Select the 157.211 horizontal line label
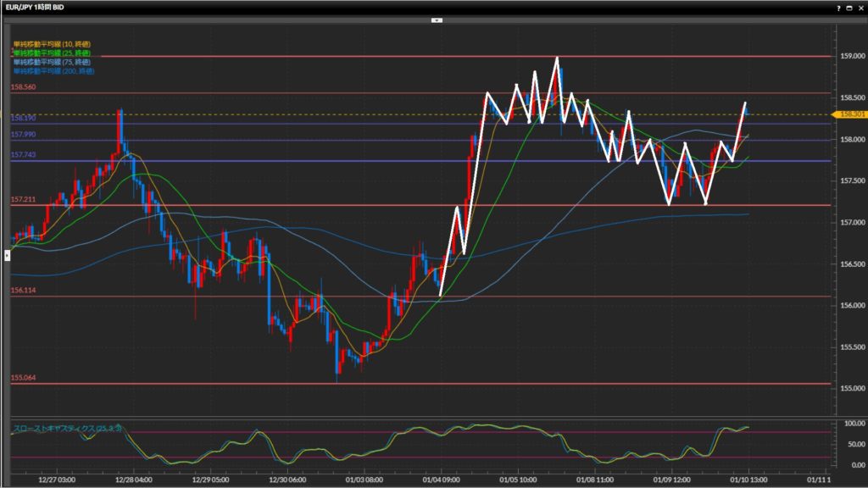This screenshot has height=488, width=868. coord(22,199)
